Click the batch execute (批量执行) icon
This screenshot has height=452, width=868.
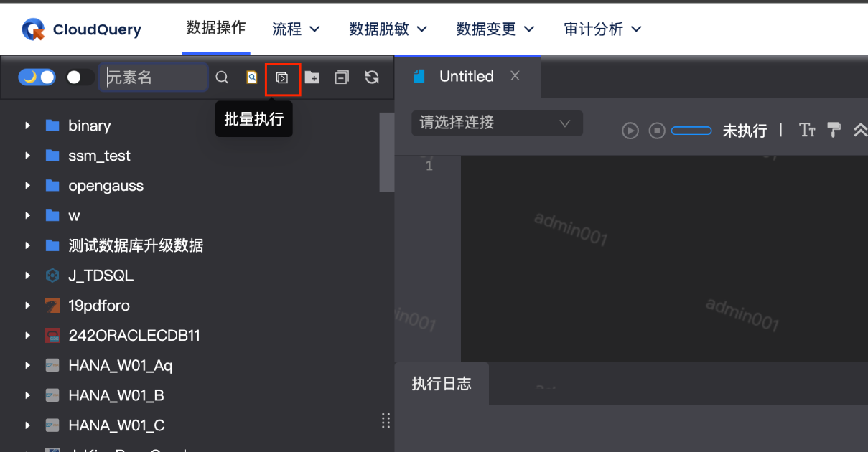pyautogui.click(x=282, y=77)
